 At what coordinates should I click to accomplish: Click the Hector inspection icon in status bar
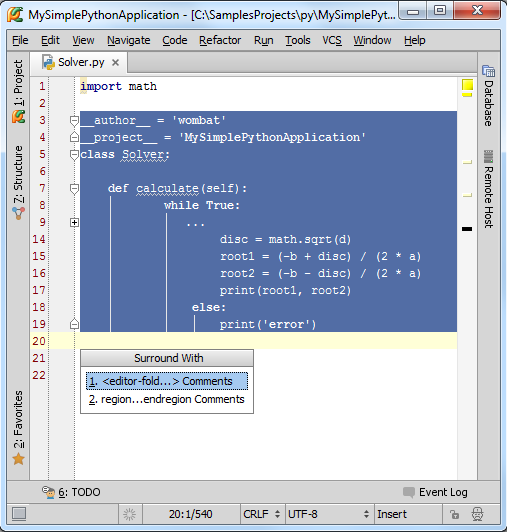coord(478,514)
